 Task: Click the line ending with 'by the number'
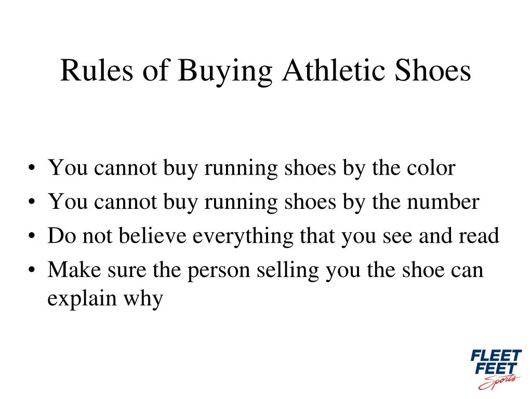tap(263, 202)
